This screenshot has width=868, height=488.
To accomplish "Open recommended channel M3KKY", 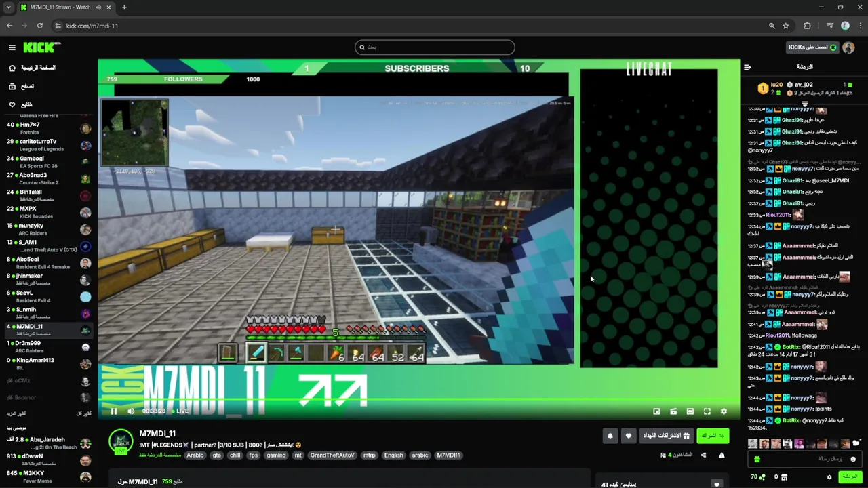I will click(47, 476).
